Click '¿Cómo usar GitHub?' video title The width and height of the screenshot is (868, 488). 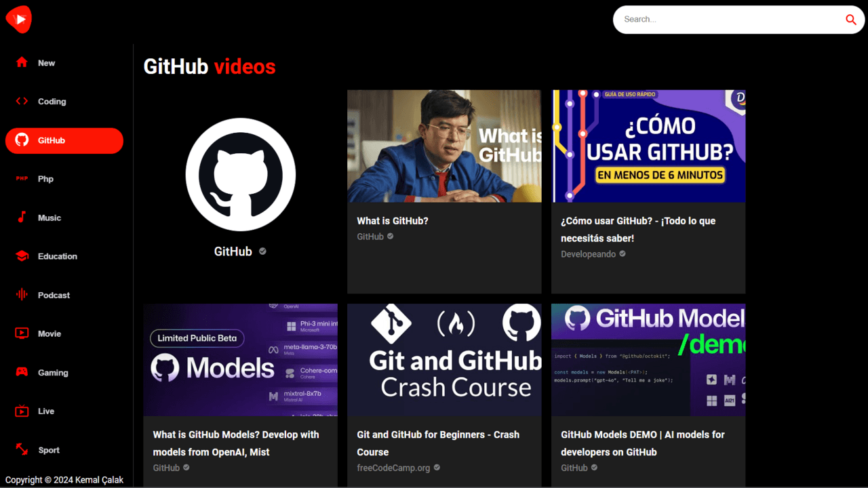click(638, 229)
